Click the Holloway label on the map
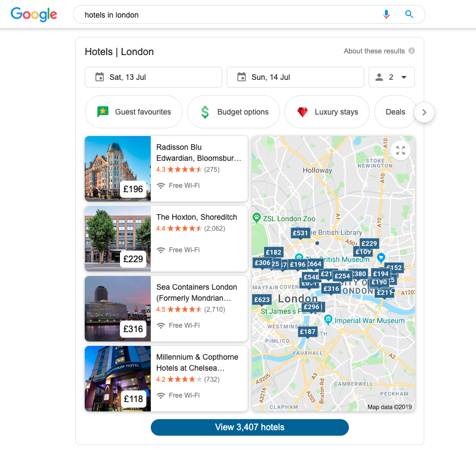The height and width of the screenshot is (450, 476). (317, 170)
